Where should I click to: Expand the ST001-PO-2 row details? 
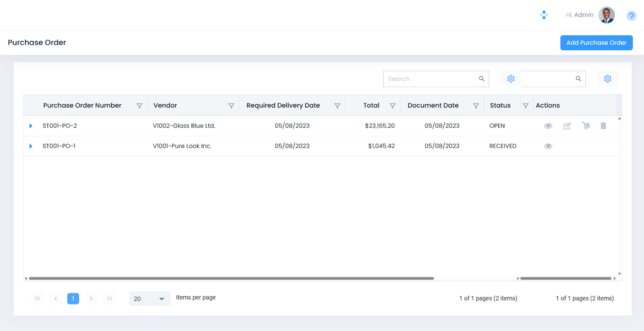click(x=31, y=126)
